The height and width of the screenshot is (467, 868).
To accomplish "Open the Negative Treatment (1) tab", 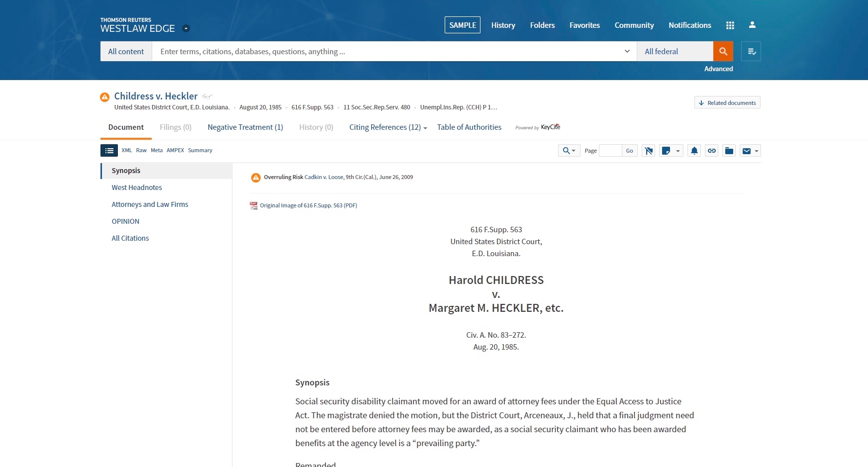I will tap(245, 127).
